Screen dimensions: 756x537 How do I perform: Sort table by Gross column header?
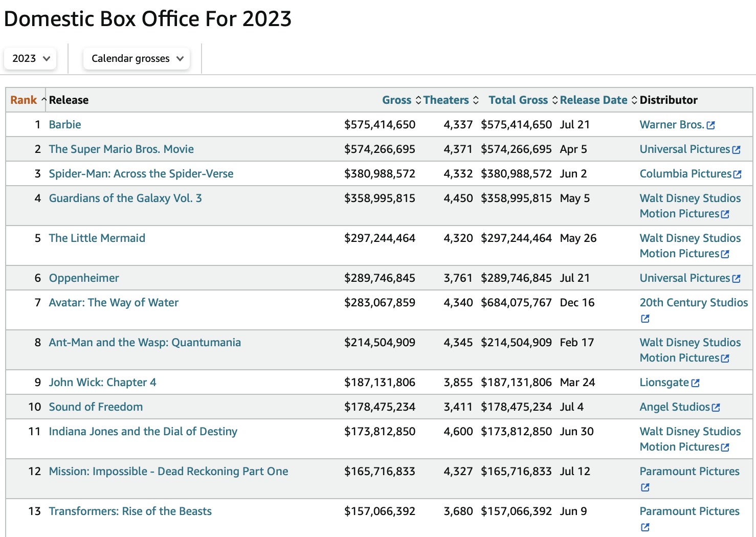396,100
